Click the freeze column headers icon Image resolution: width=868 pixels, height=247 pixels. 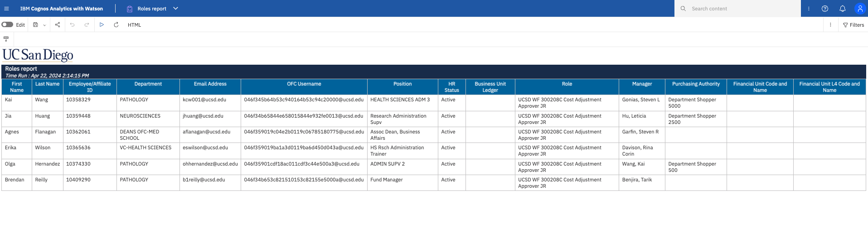(6, 39)
